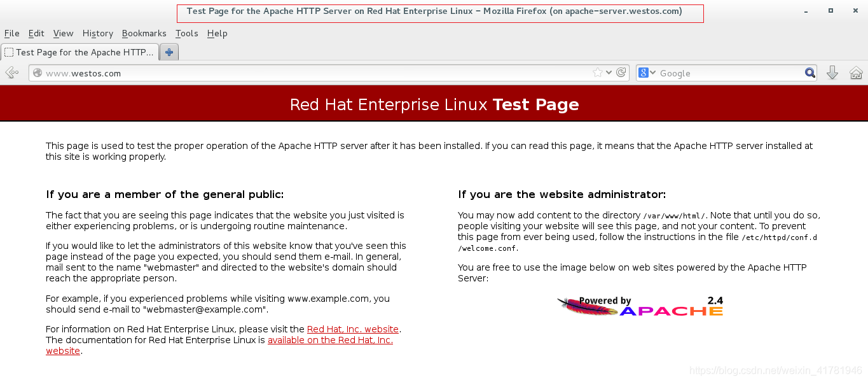
Task: Maximize the Firefox window
Action: 830,11
